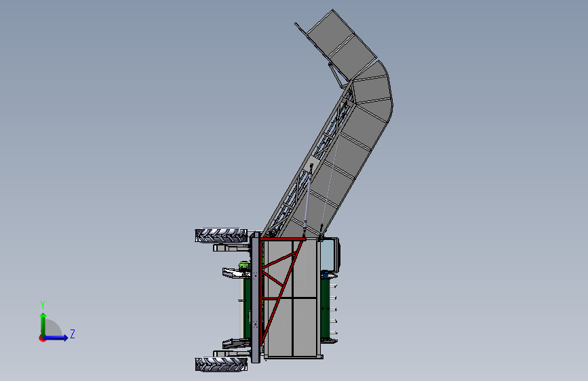Select the light-blue cab block beside the platform
588x381 pixels.
click(x=328, y=254)
